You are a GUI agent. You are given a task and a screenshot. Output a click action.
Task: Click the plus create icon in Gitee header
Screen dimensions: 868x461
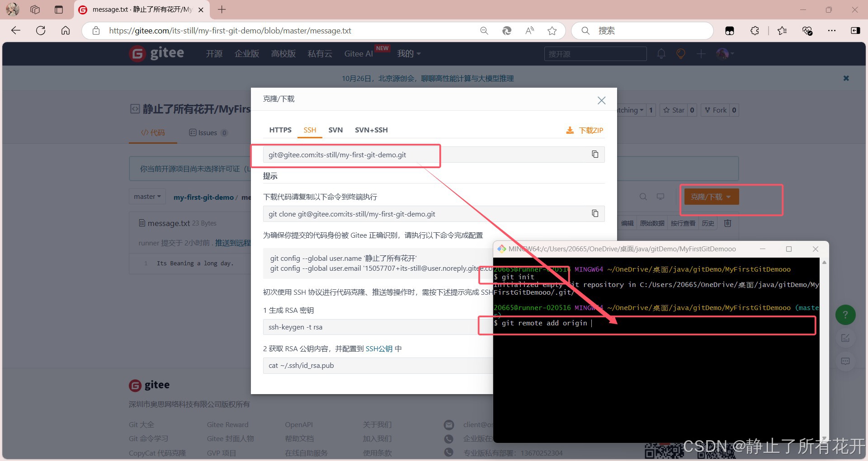pyautogui.click(x=701, y=54)
